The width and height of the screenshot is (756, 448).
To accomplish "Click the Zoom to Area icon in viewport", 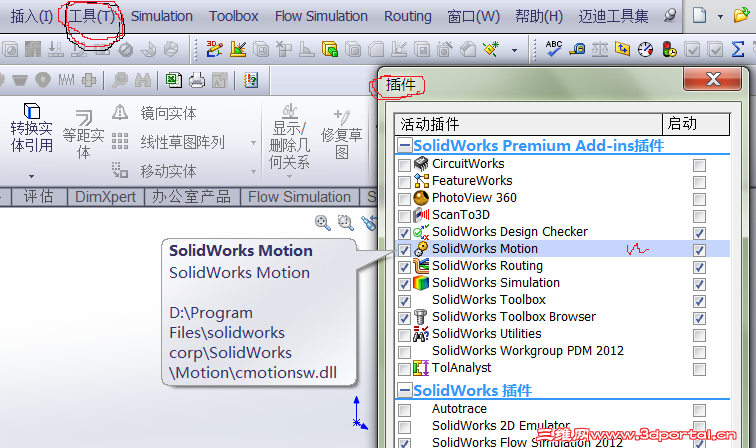I will point(345,223).
